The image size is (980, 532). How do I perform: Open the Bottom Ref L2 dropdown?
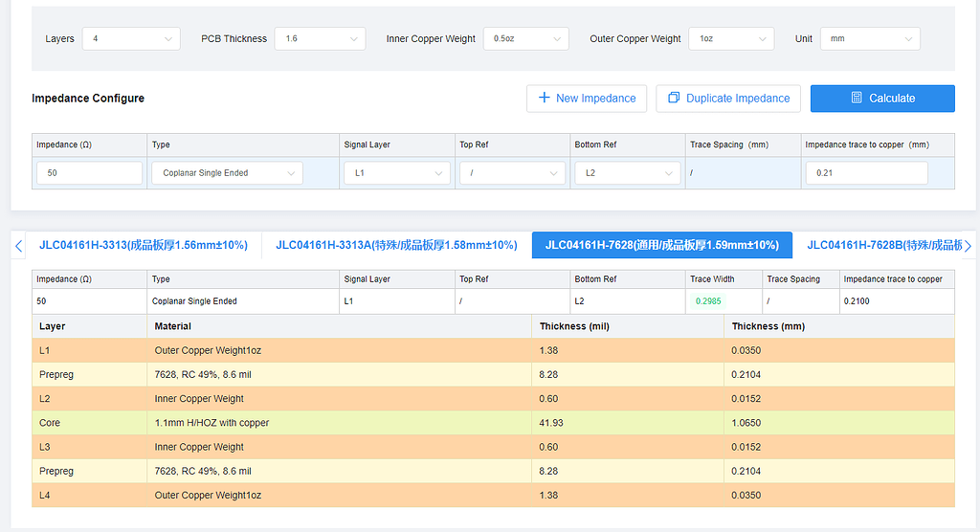click(x=627, y=173)
